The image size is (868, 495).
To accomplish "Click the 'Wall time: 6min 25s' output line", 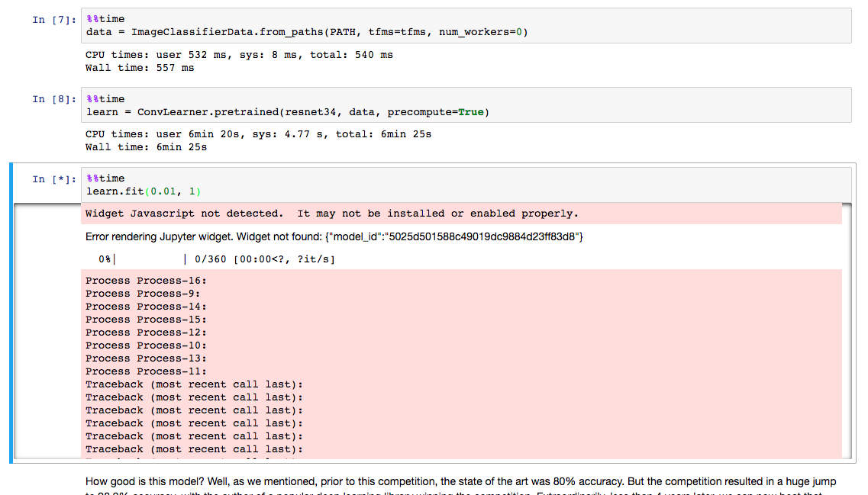I will pyautogui.click(x=146, y=147).
